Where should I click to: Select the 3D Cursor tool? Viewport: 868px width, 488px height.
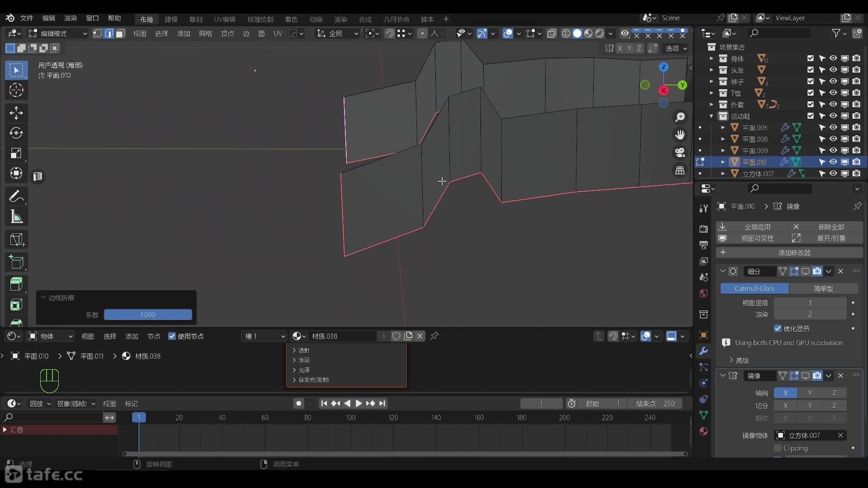click(16, 90)
